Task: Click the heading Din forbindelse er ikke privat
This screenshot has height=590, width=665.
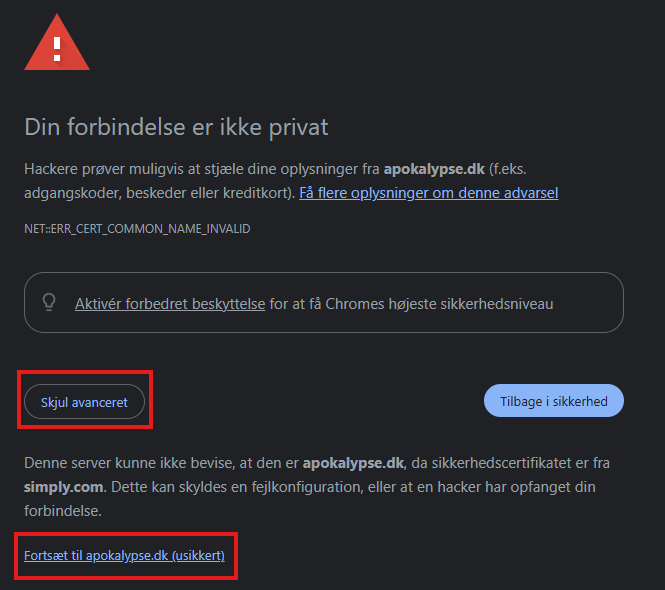Action: (x=176, y=127)
